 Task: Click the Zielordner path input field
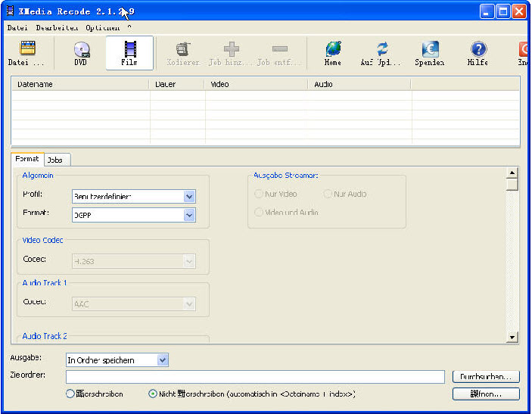255,377
